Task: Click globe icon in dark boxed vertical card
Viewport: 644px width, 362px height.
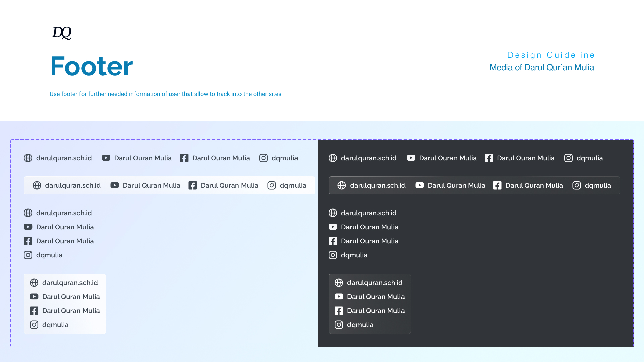Action: tap(339, 283)
